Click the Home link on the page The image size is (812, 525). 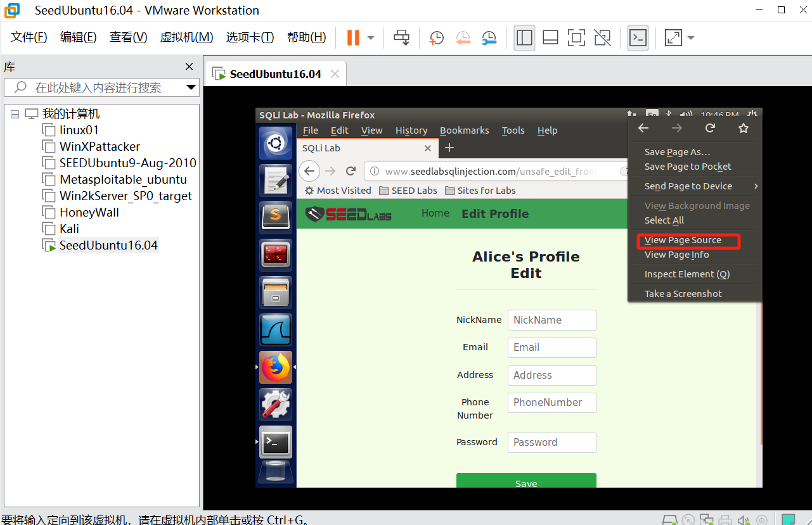(435, 213)
